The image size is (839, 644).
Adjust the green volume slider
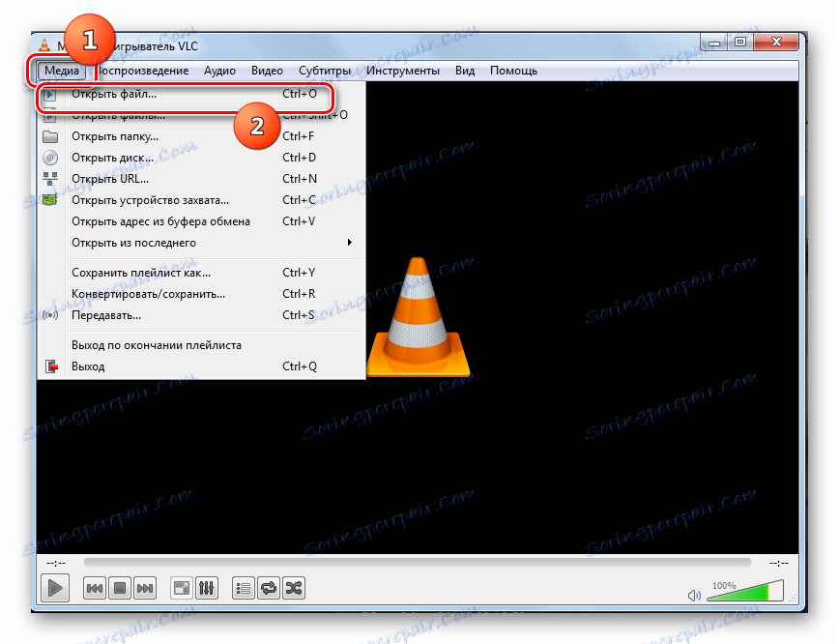(745, 591)
